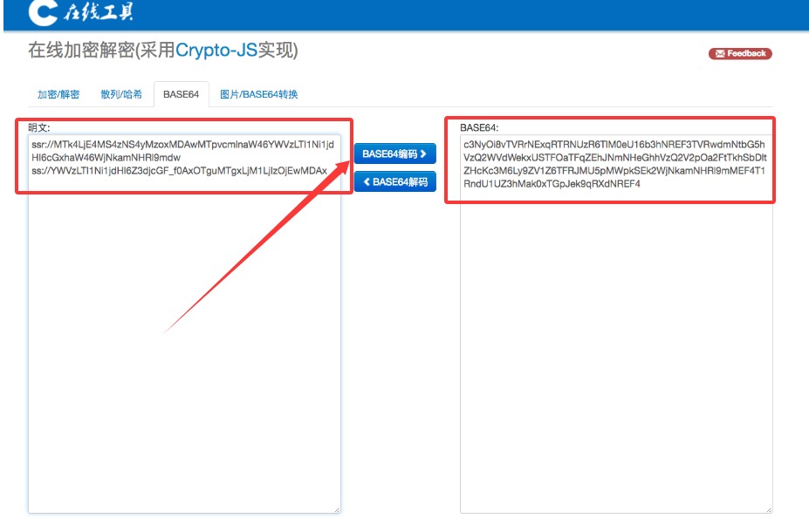Open the Crypto-JS link in heading
The width and height of the screenshot is (809, 532).
(x=216, y=51)
